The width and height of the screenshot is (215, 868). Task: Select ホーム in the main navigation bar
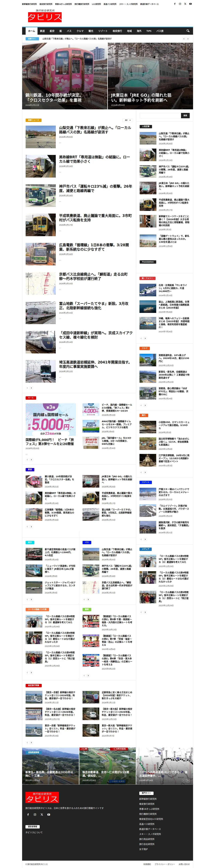click(x=31, y=31)
